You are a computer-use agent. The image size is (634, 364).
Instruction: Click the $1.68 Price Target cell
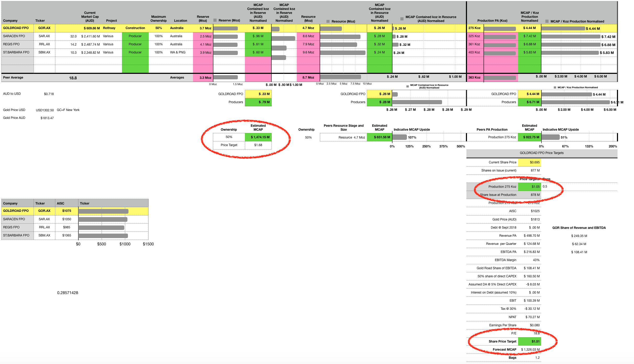pos(258,145)
